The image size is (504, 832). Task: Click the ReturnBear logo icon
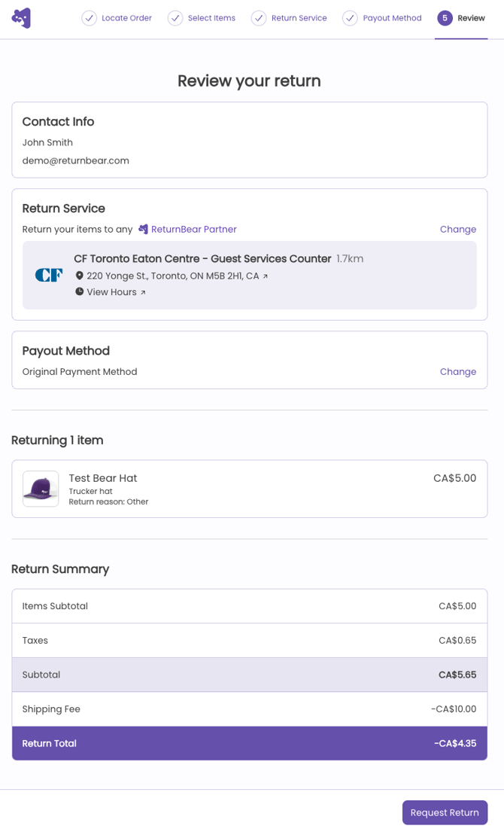[21, 18]
